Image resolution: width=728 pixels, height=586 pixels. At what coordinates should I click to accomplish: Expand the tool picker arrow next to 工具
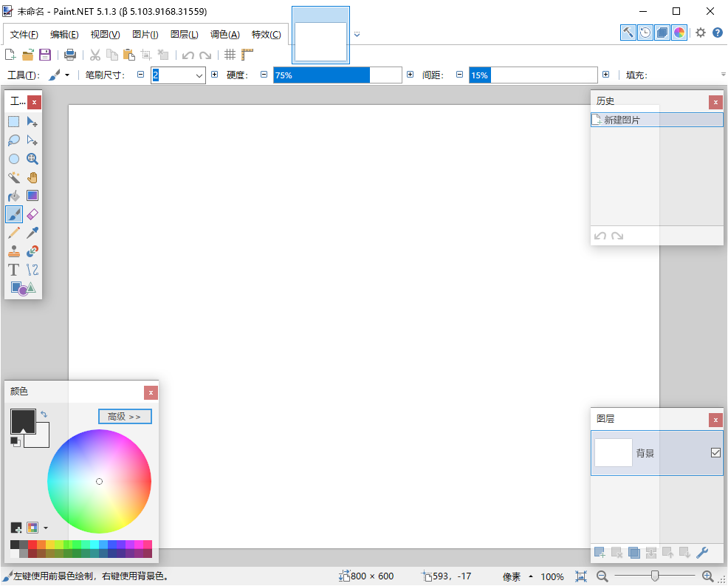68,75
